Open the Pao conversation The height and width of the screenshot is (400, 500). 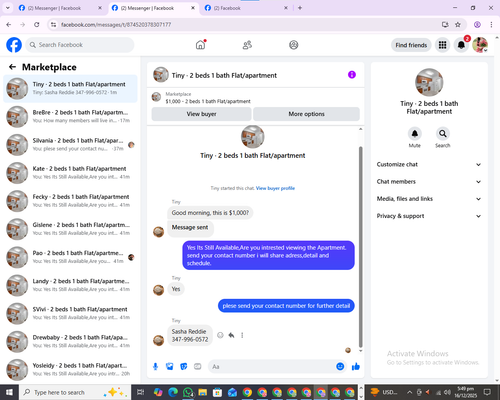[x=70, y=257]
